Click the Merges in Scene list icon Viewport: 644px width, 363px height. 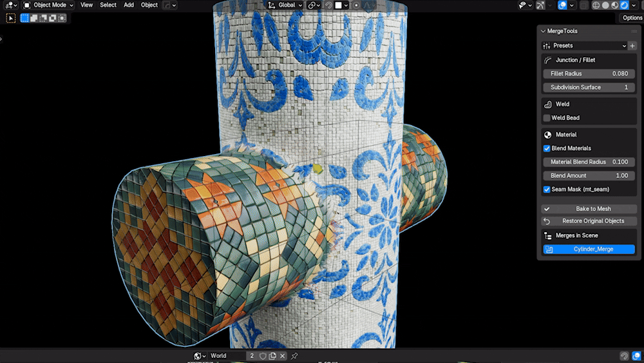[x=547, y=235]
